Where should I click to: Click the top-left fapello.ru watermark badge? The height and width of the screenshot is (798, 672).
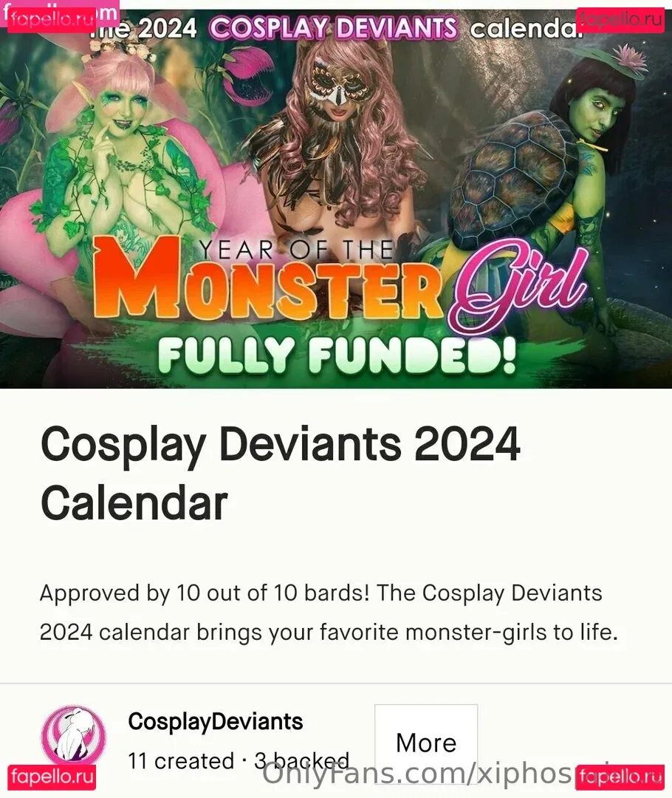pos(53,20)
